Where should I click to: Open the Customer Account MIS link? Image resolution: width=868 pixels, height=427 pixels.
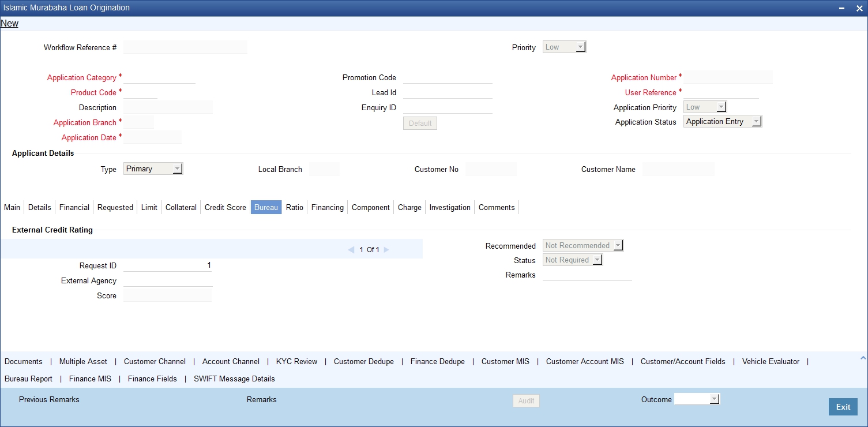585,361
